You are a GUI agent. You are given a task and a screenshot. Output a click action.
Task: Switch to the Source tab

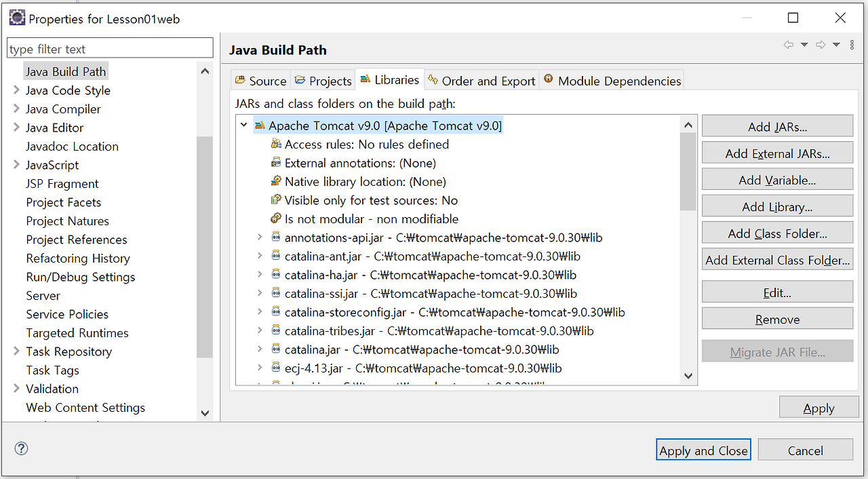point(260,80)
